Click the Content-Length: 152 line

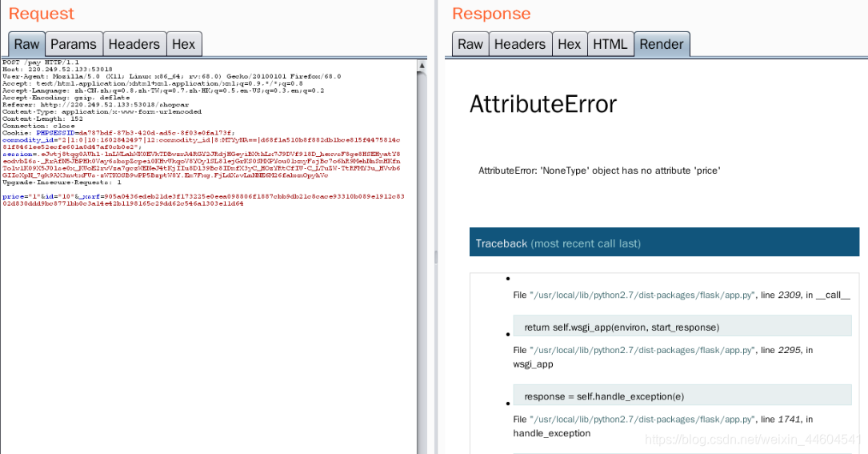point(42,119)
